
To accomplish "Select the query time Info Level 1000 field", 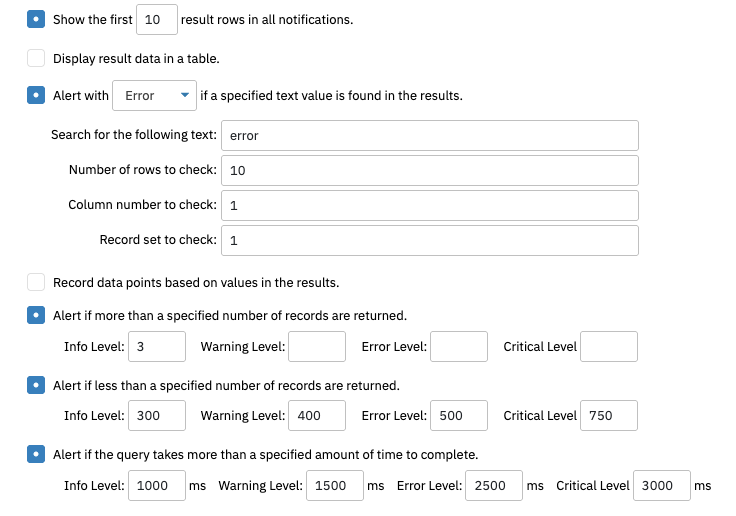I will click(157, 485).
